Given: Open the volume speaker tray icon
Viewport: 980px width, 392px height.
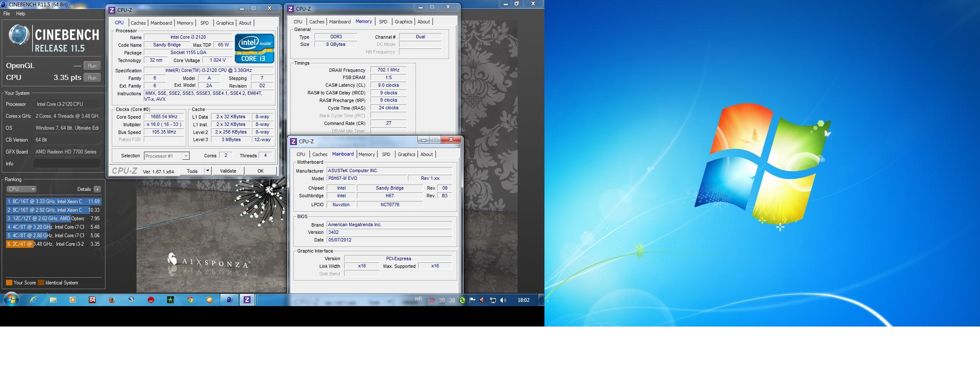Looking at the screenshot, I should 503,300.
